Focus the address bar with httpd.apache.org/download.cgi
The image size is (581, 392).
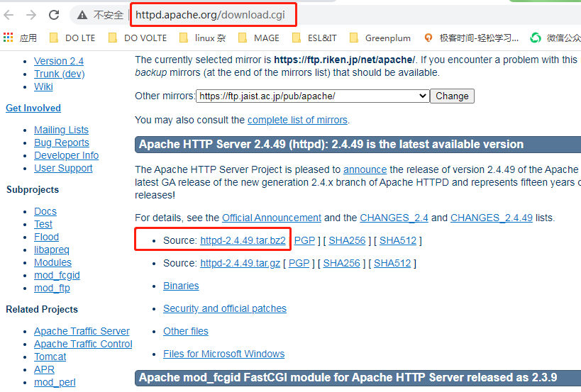click(210, 15)
